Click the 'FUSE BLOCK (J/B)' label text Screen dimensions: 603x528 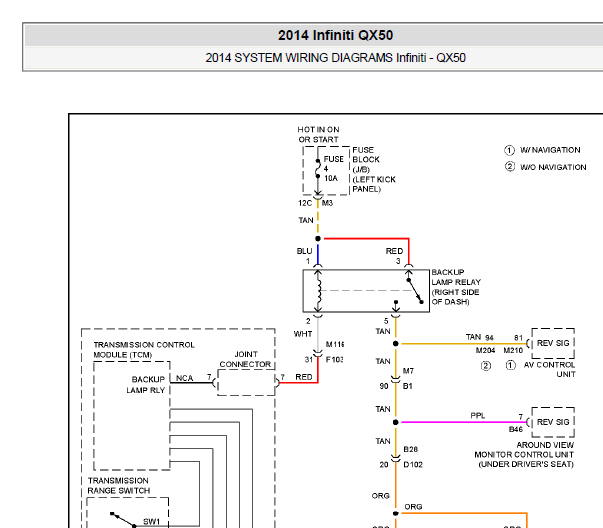tap(366, 160)
